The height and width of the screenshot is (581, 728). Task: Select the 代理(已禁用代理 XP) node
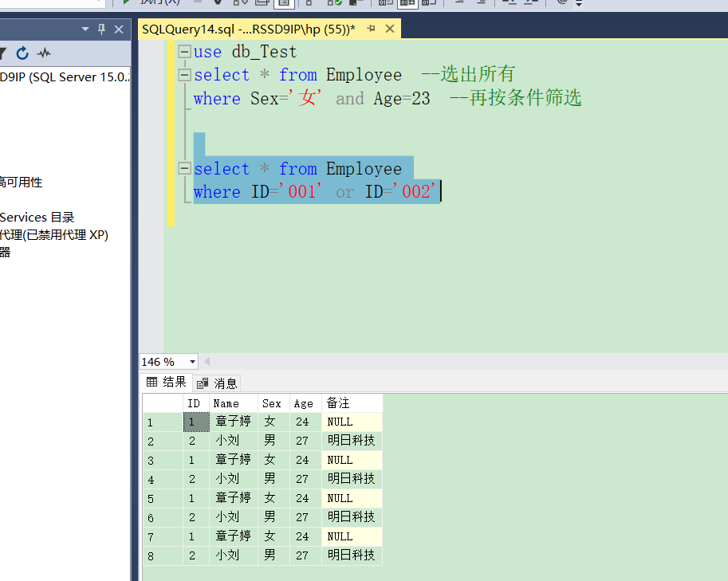click(x=54, y=235)
